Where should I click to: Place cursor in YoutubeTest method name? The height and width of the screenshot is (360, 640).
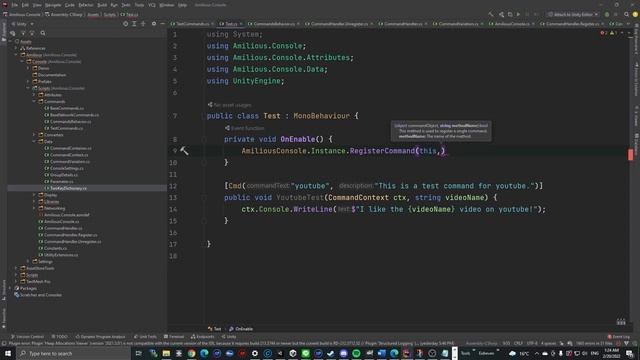[300, 198]
